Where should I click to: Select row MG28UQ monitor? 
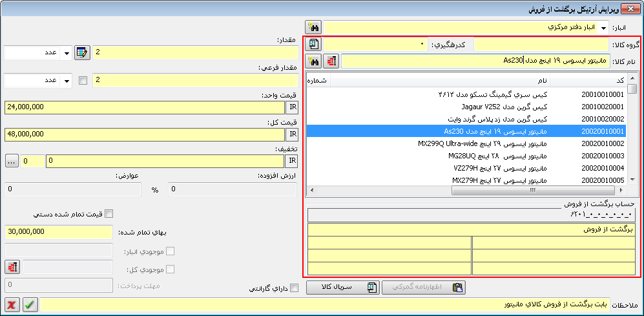tap(466, 156)
